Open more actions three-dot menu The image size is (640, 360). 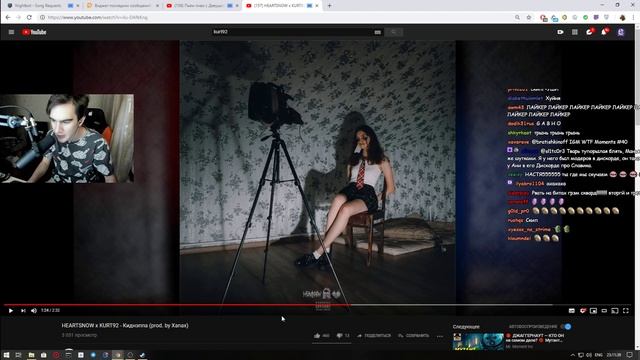coord(440,336)
